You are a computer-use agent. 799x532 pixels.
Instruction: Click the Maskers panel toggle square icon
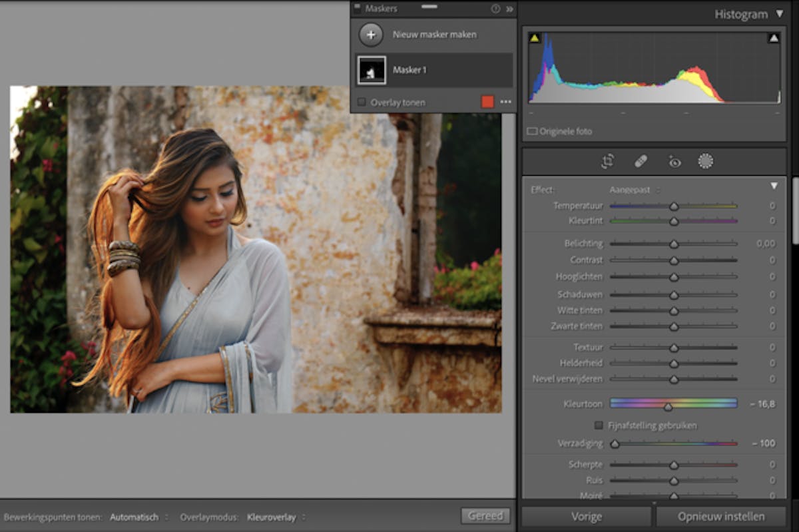coord(357,8)
